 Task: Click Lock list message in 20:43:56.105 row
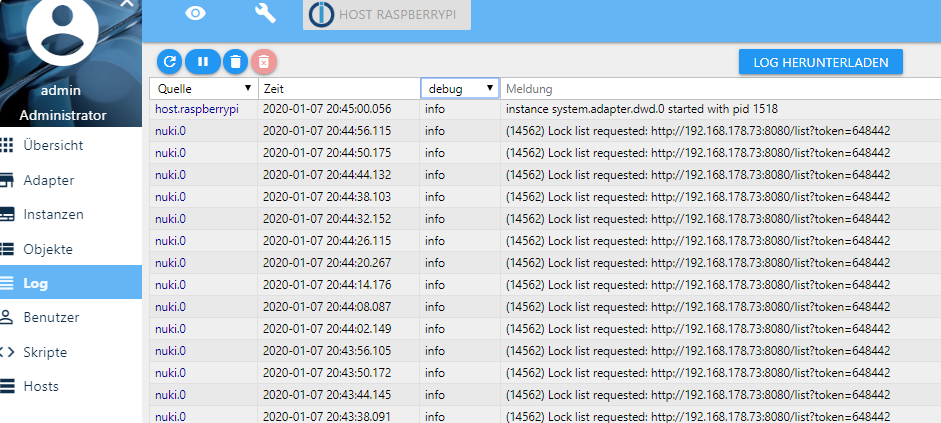pos(698,351)
